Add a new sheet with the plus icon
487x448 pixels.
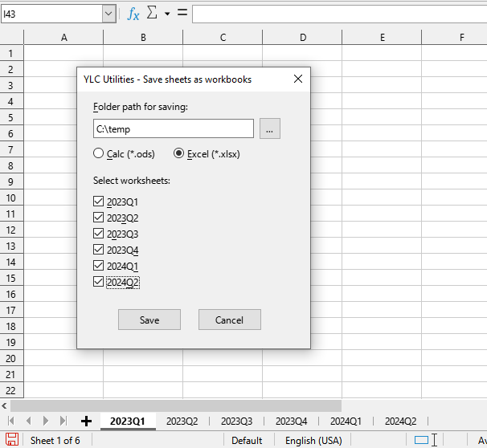tap(86, 421)
